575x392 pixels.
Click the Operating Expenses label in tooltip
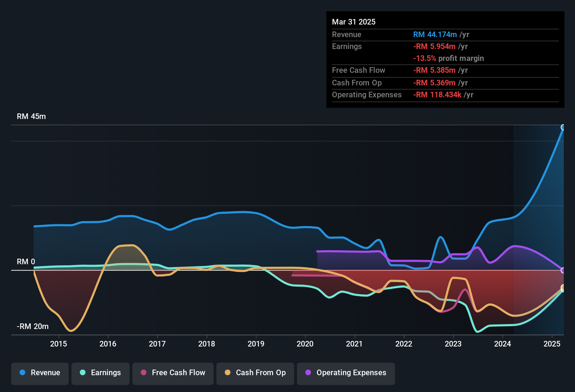(367, 94)
